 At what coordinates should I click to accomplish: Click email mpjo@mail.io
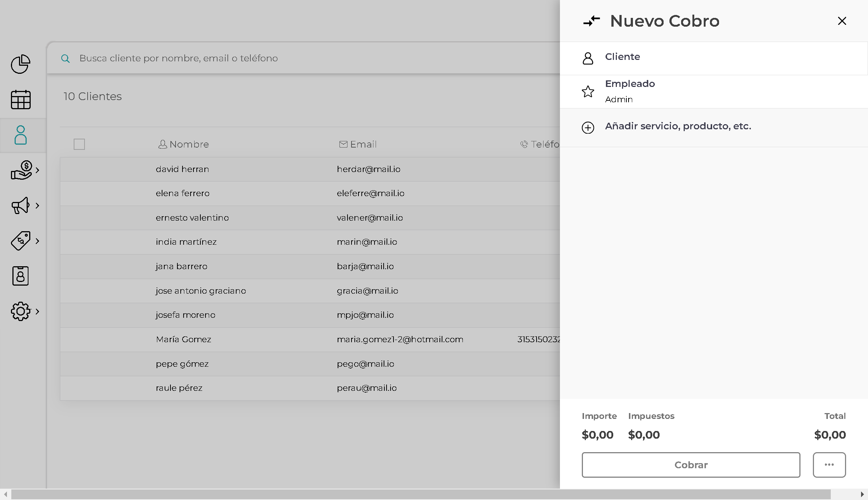365,315
